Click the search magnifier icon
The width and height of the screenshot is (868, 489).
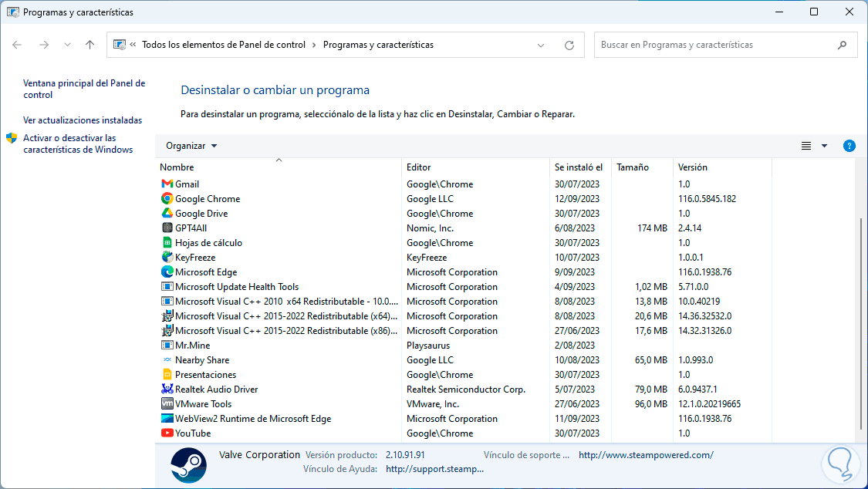point(842,45)
